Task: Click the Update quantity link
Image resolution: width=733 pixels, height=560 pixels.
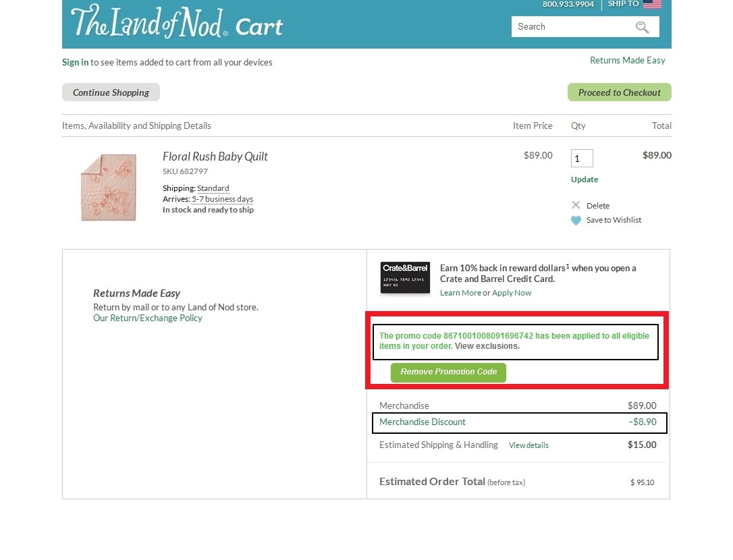Action: pyautogui.click(x=585, y=179)
